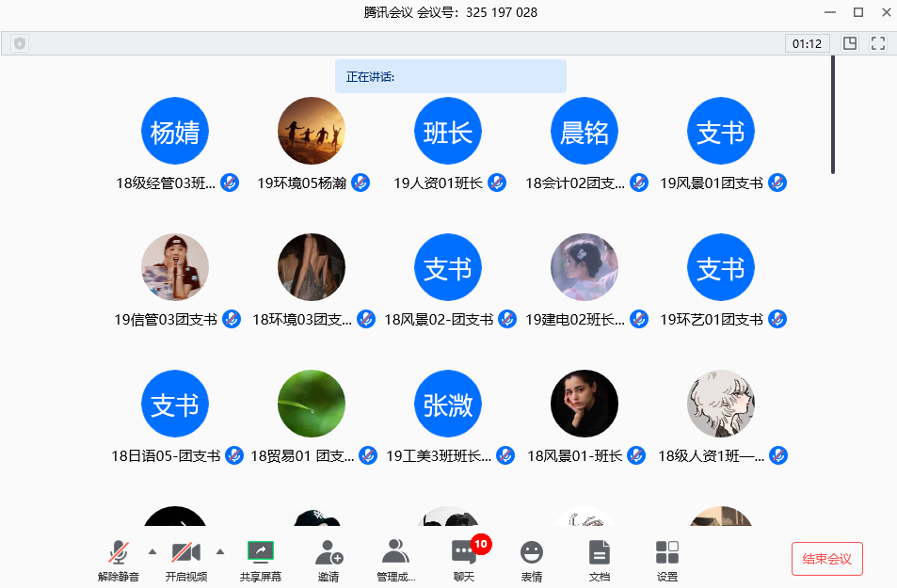The height and width of the screenshot is (588, 897).
Task: Click muted mic icon of 18贸易01 团支
Action: 368,456
